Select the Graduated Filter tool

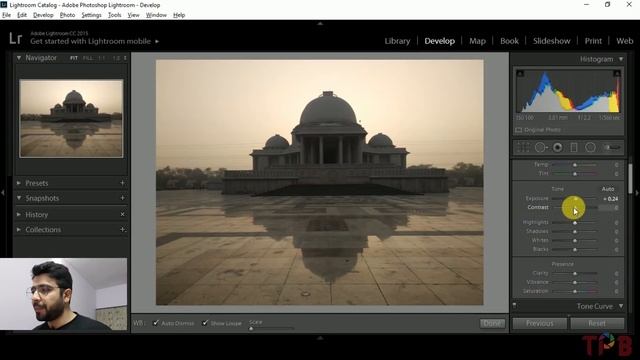[x=573, y=147]
